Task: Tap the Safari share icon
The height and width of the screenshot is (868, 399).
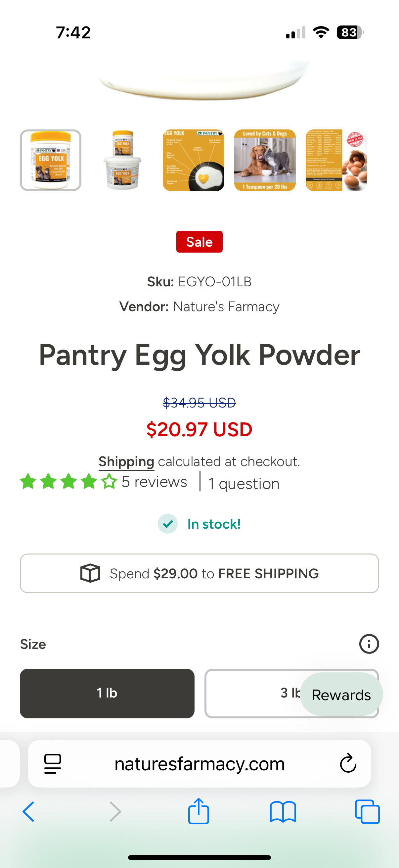Action: coord(199,811)
